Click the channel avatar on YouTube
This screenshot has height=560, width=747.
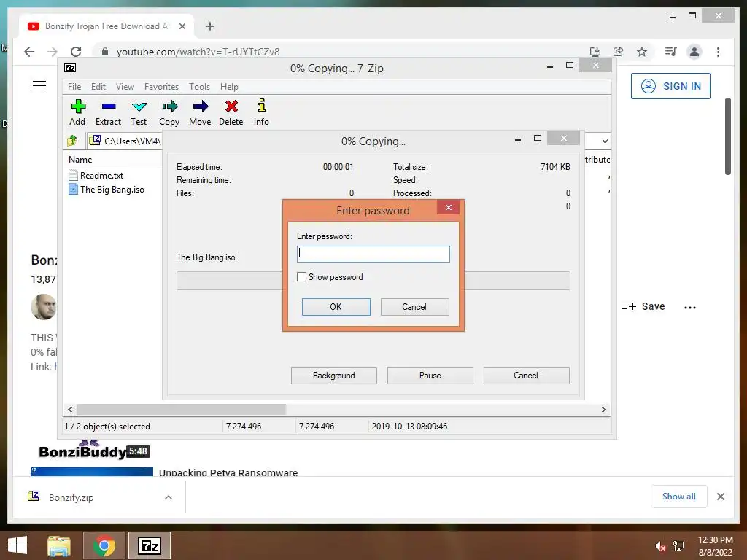(x=43, y=307)
